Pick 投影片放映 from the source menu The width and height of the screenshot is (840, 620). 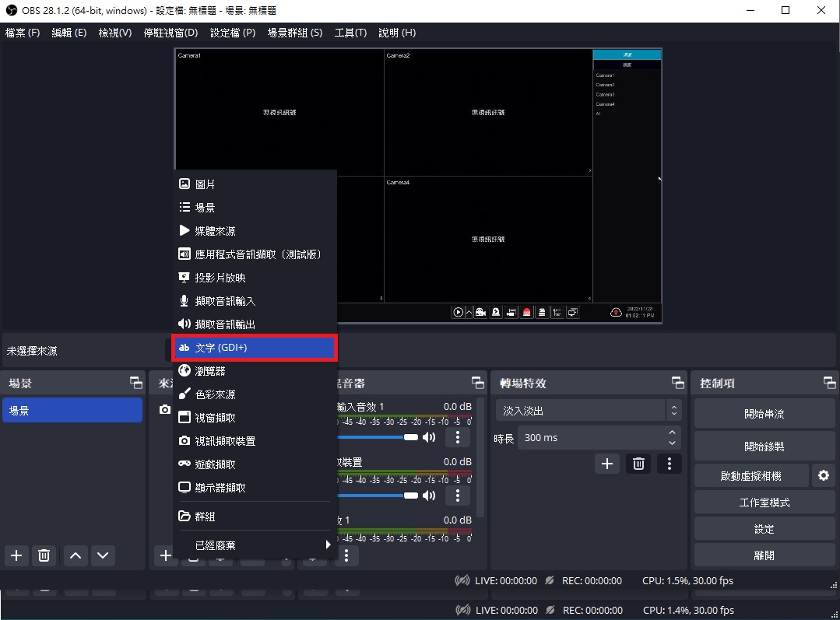pyautogui.click(x=255, y=278)
